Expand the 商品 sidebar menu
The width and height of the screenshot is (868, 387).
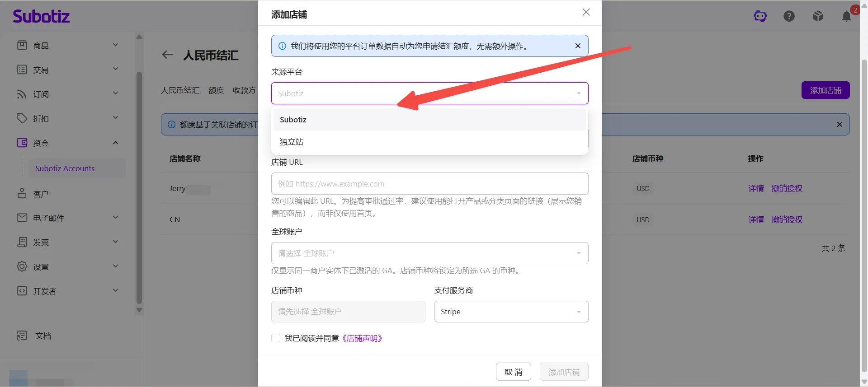[115, 45]
